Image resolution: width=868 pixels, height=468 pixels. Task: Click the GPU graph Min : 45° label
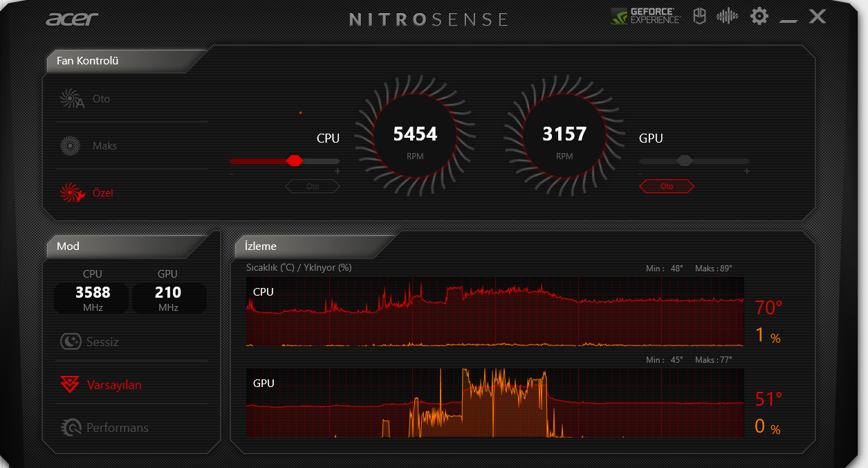[x=665, y=360]
